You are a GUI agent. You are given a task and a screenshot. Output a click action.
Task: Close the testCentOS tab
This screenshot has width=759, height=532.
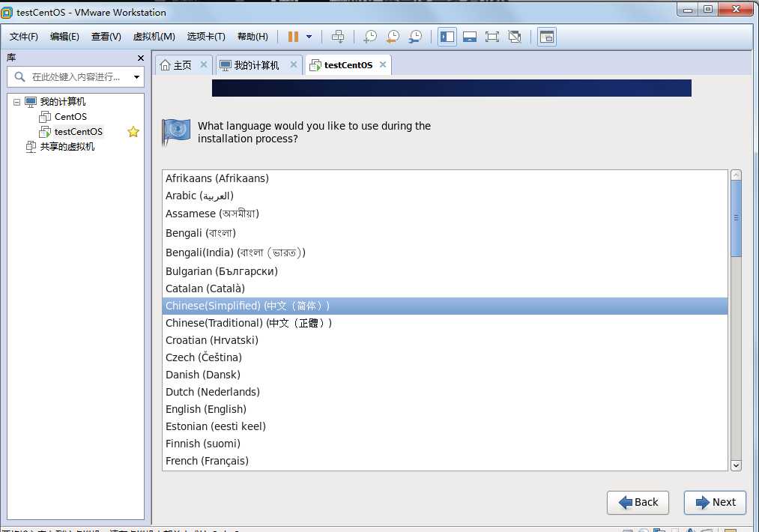pos(383,64)
